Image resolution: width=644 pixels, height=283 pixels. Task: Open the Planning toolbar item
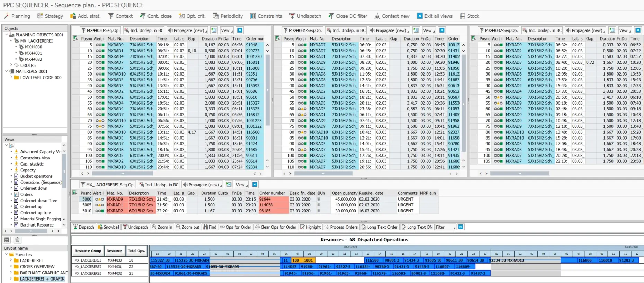pos(17,16)
